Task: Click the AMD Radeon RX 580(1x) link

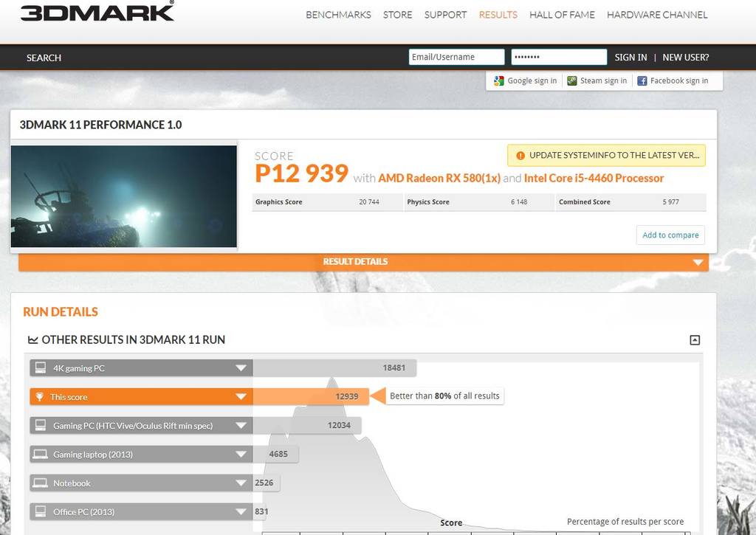Action: 439,179
